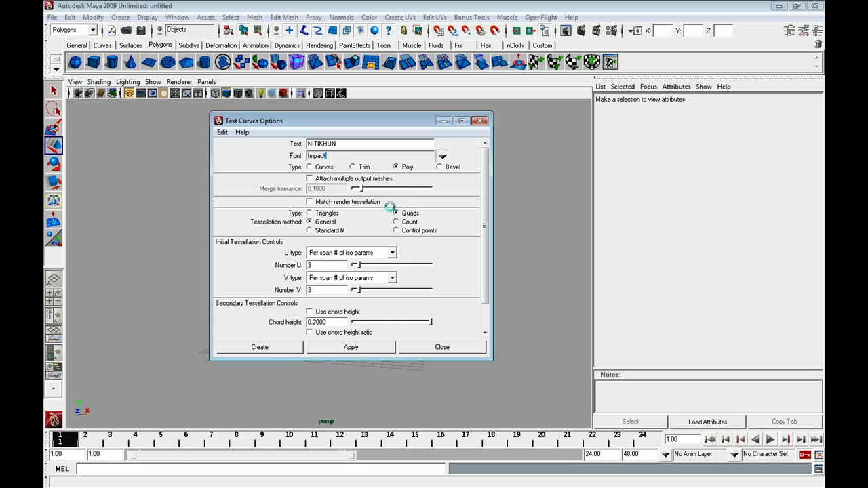Image resolution: width=868 pixels, height=488 pixels.
Task: Switch to the Rendering shelf tab
Action: point(319,45)
